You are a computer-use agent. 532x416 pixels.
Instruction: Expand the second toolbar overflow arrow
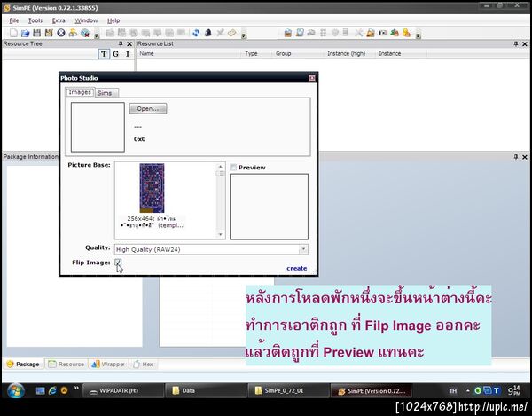pyautogui.click(x=244, y=35)
